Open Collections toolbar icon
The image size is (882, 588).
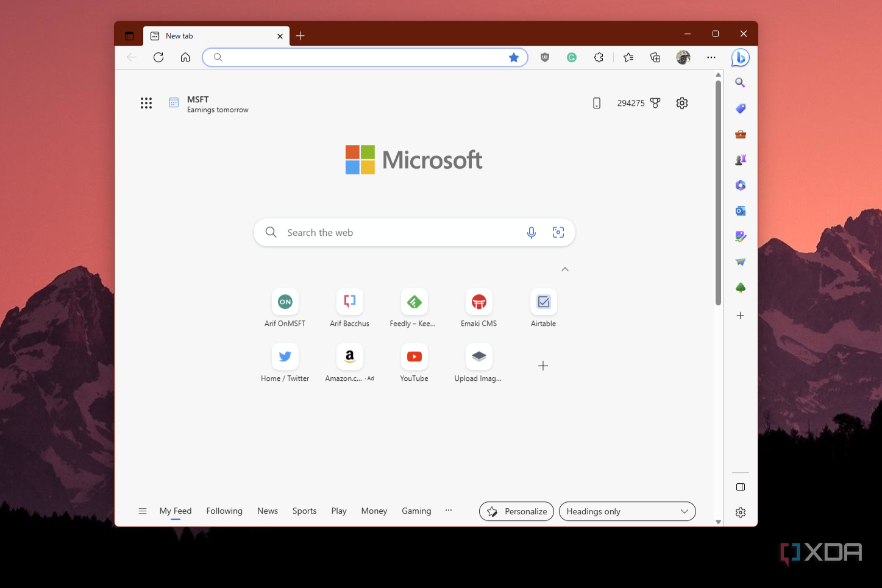pos(655,57)
